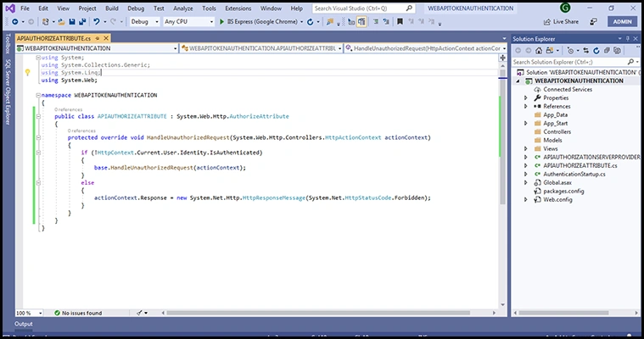This screenshot has width=644, height=339.
Task: Save the current file with the floppy disk icon
Action: [x=72, y=22]
